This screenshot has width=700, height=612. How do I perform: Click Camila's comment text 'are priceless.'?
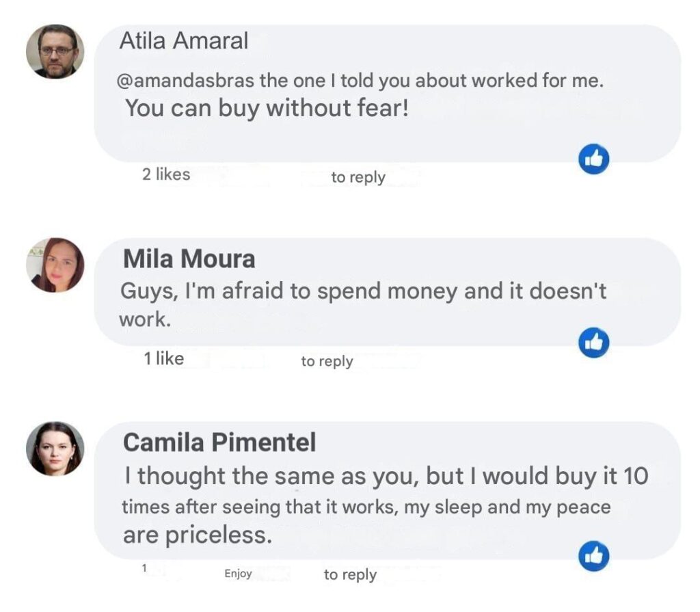198,535
